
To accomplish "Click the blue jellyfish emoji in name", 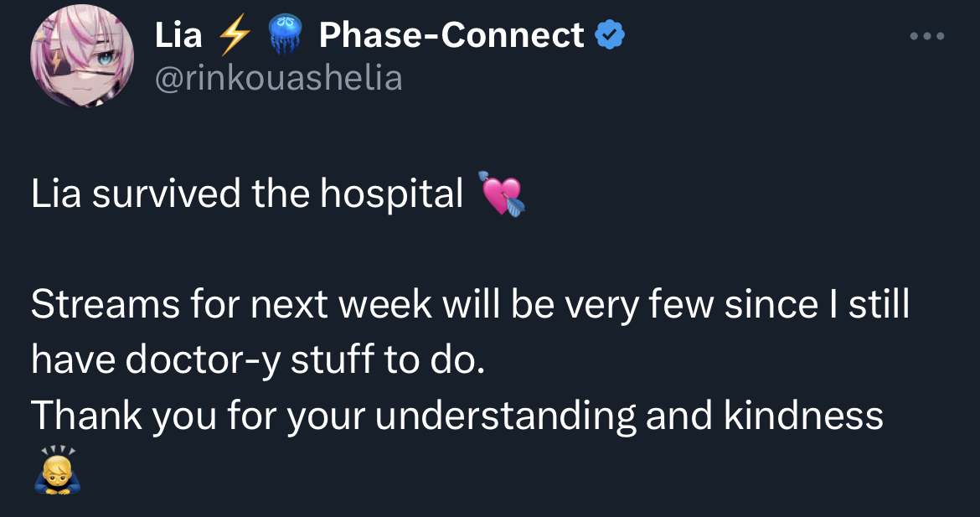I will pyautogui.click(x=285, y=34).
